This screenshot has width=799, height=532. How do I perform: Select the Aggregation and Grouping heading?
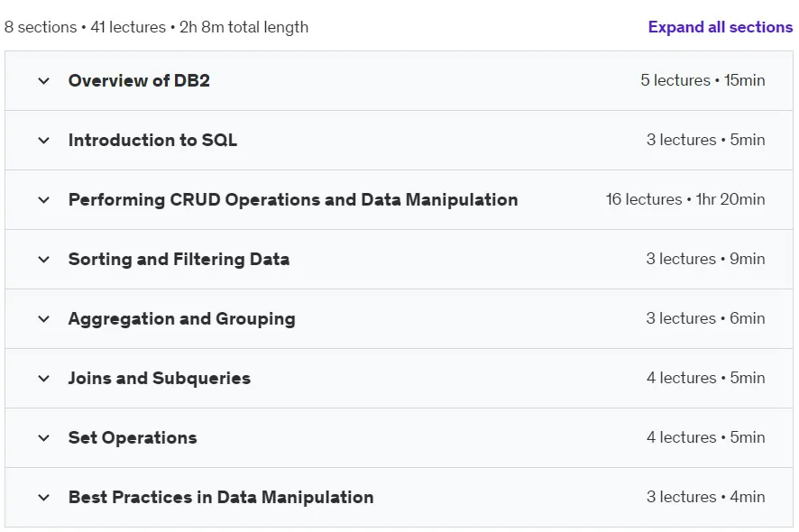click(182, 319)
